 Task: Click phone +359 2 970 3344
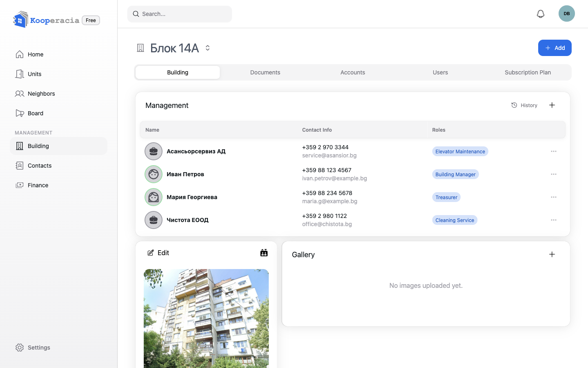click(x=325, y=147)
